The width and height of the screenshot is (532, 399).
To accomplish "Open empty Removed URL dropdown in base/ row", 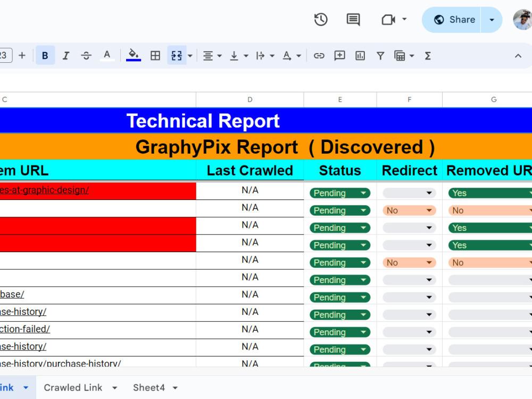I will tap(491, 297).
